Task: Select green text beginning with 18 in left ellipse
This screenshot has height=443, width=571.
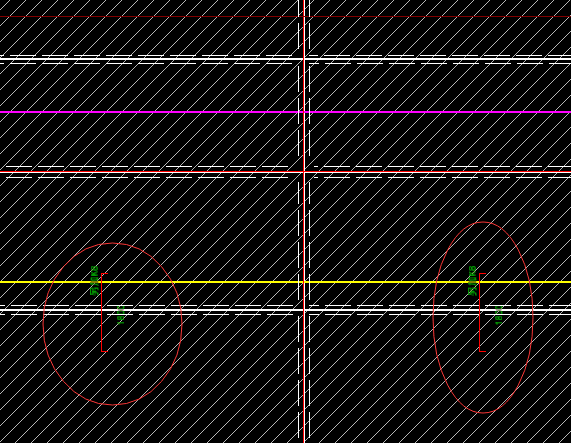Action: [x=121, y=315]
